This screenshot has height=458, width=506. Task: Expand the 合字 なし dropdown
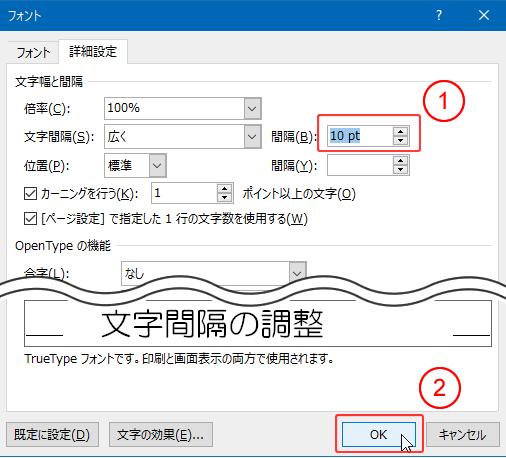[297, 274]
